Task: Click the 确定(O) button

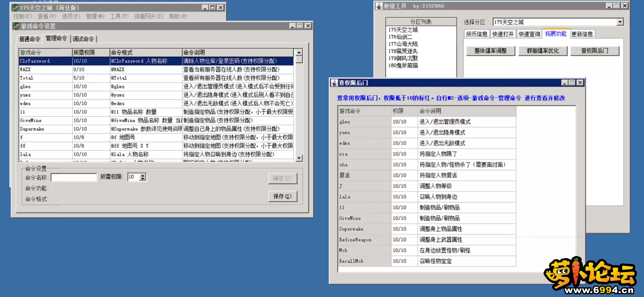Action: (283, 178)
